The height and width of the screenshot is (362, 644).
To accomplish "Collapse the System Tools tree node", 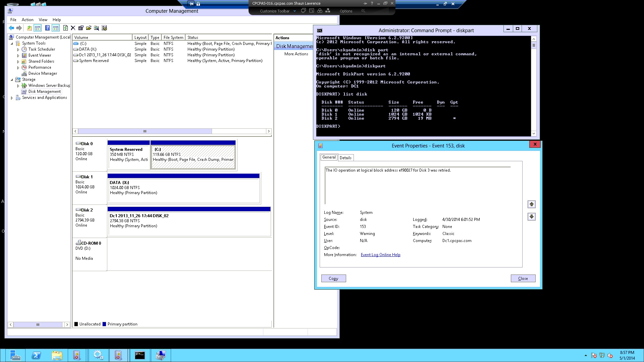I will click(x=12, y=44).
